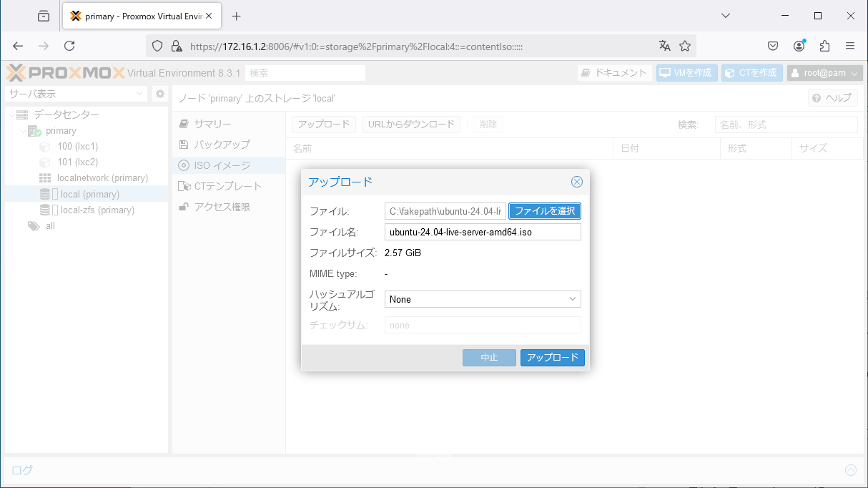Open the browser extensions icon
Image resolution: width=868 pixels, height=488 pixels.
[x=824, y=46]
